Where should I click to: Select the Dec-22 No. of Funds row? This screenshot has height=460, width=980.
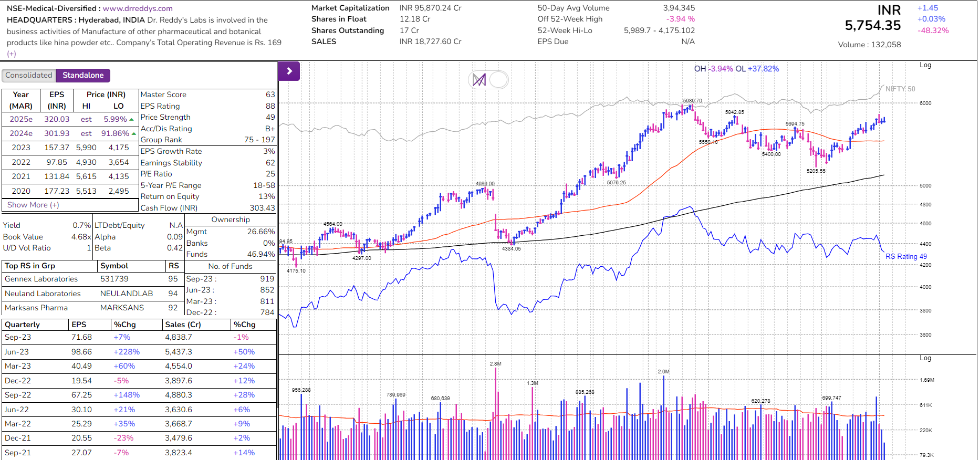[x=231, y=312]
